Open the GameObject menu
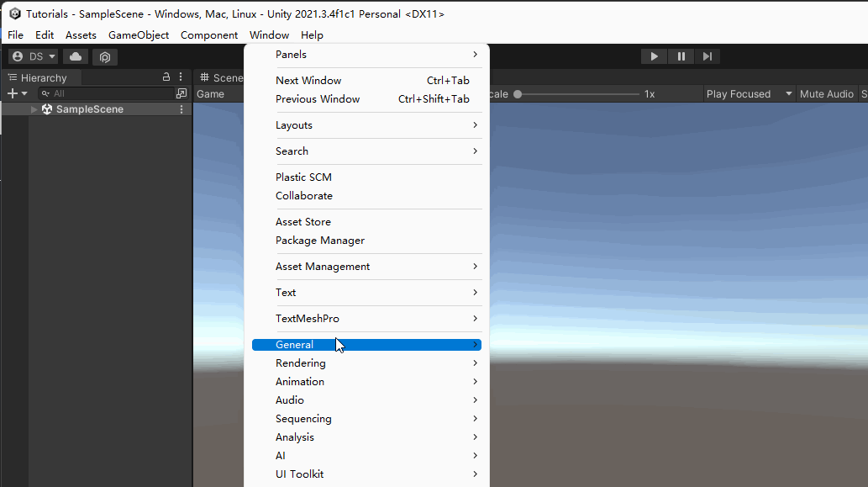This screenshot has width=868, height=487. (x=139, y=34)
